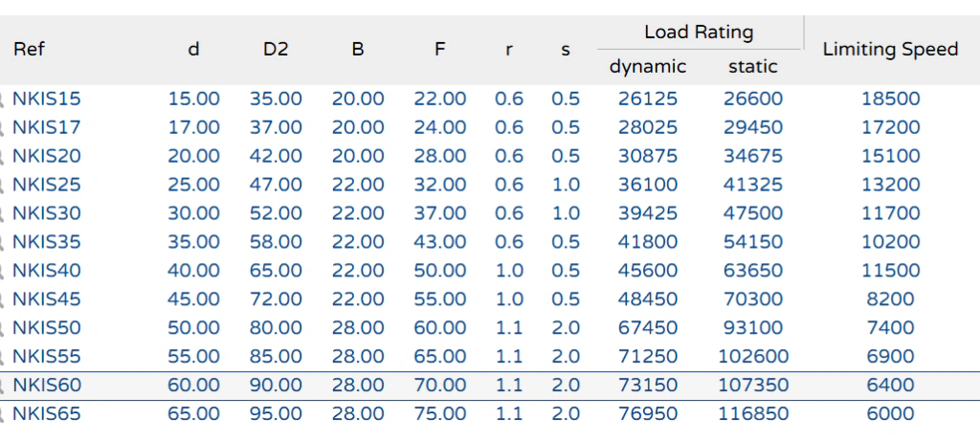This screenshot has height=442, width=980.
Task: Click the s column header
Action: tap(566, 50)
